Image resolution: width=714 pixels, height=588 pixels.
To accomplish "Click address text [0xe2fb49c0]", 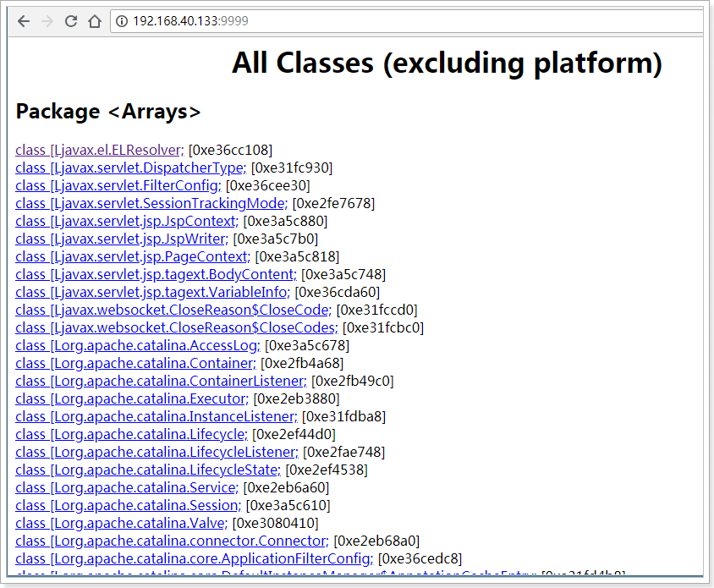I will [353, 381].
